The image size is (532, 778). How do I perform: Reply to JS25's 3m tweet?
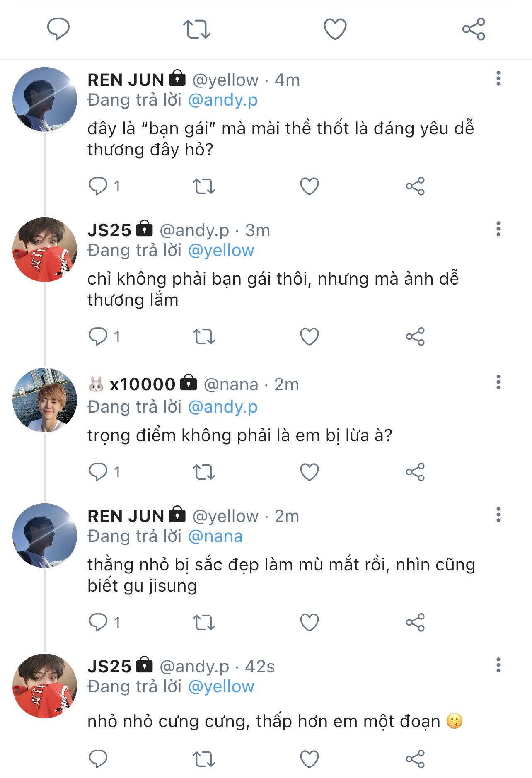pos(98,336)
